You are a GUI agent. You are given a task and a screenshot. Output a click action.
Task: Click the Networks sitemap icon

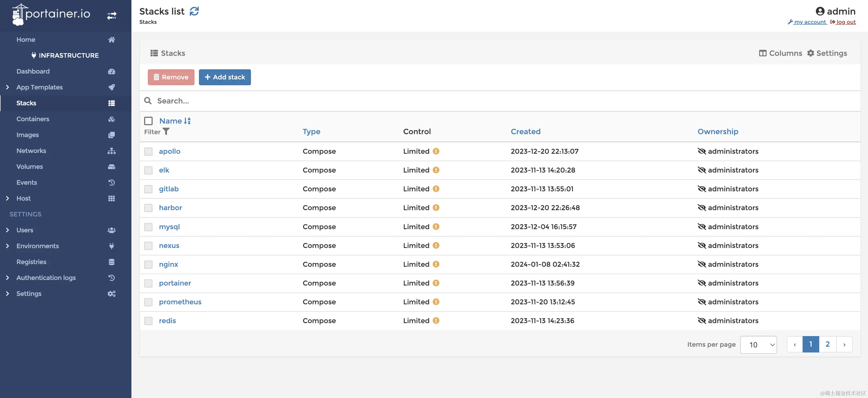pos(112,151)
